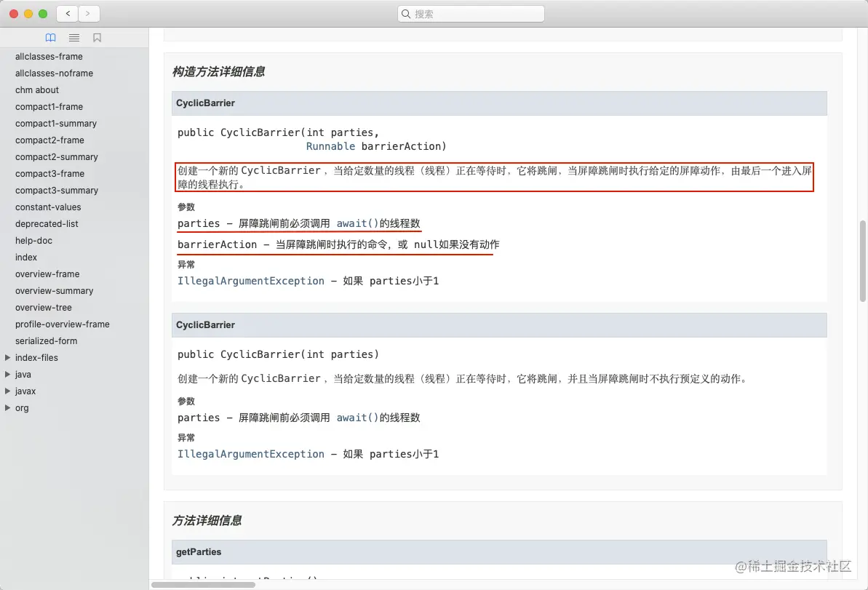Open serialized-form entry
Image resolution: width=868 pixels, height=590 pixels.
(x=47, y=341)
